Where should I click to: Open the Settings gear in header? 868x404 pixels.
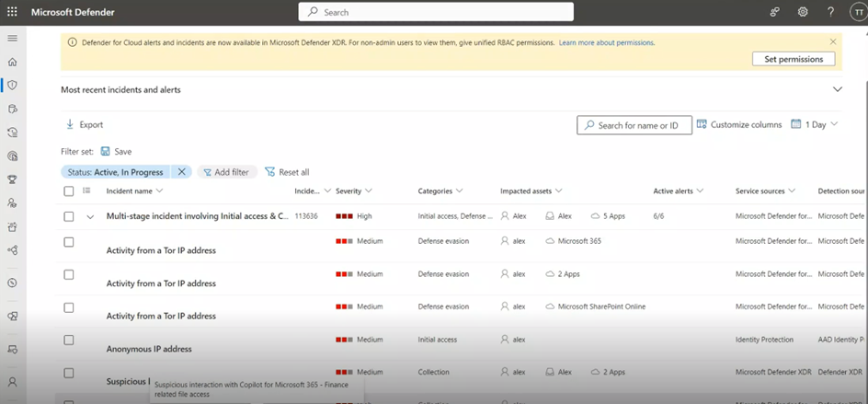[803, 12]
